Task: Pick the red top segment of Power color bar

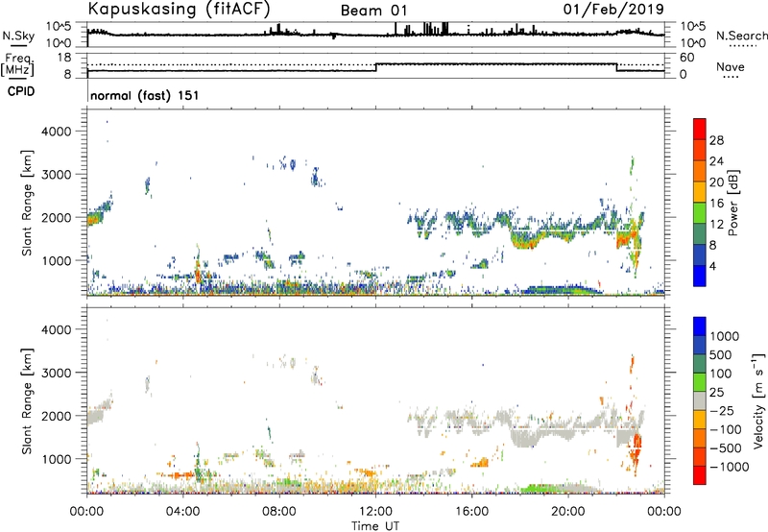Action: [x=700, y=129]
